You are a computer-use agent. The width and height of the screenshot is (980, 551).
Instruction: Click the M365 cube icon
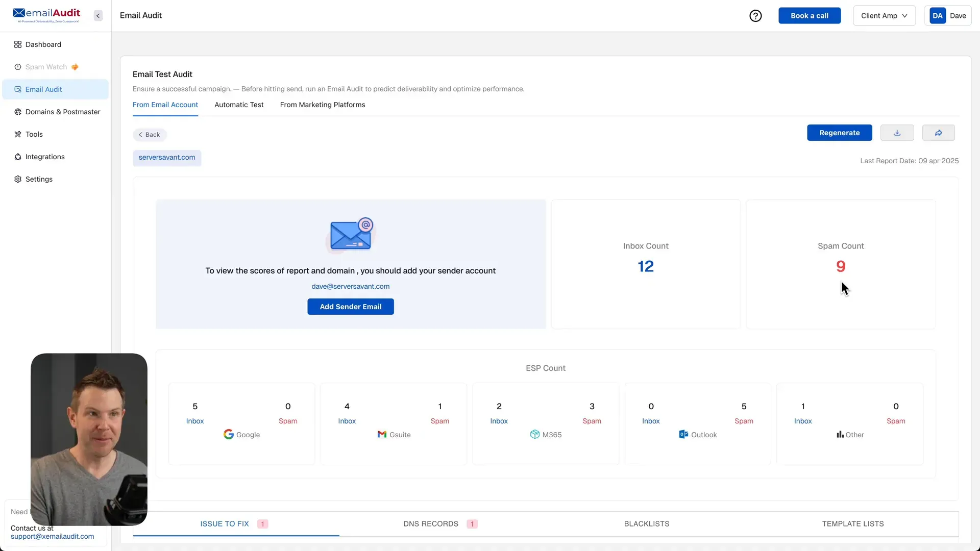pos(534,434)
